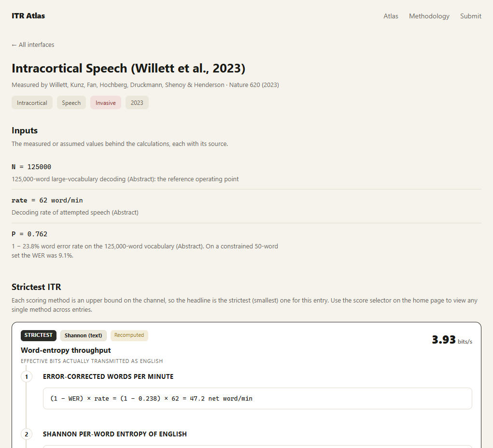Click the Strictest ITR heading
This screenshot has height=448, width=493.
[x=37, y=287]
